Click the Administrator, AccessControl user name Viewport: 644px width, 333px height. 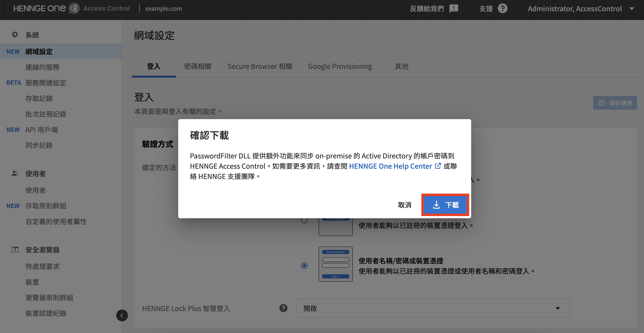click(x=574, y=9)
